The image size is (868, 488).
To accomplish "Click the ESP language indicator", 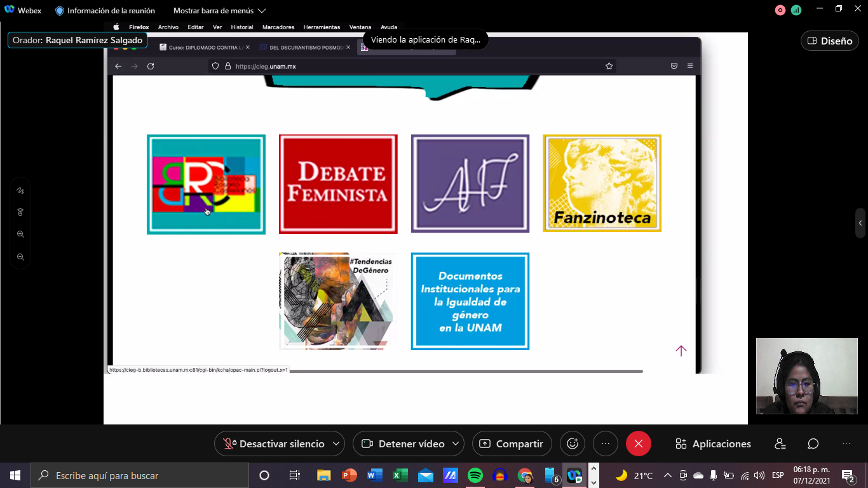I will (x=778, y=475).
